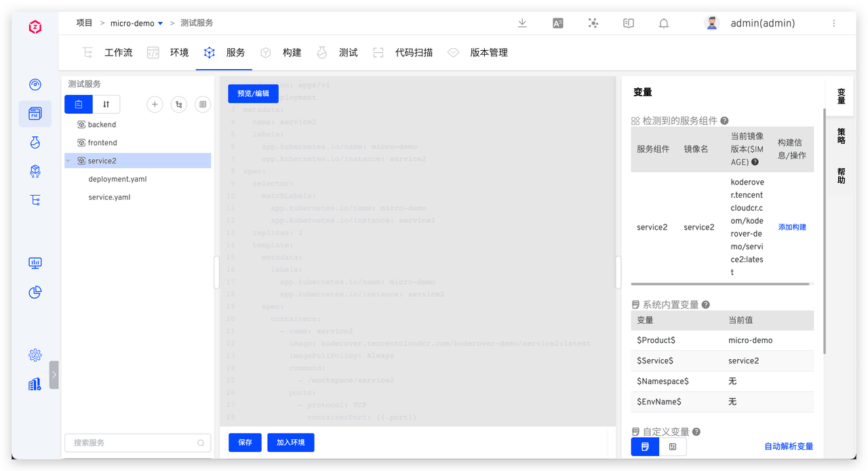868x471 pixels.
Task: Switch to service sort order view toggle
Action: click(106, 104)
